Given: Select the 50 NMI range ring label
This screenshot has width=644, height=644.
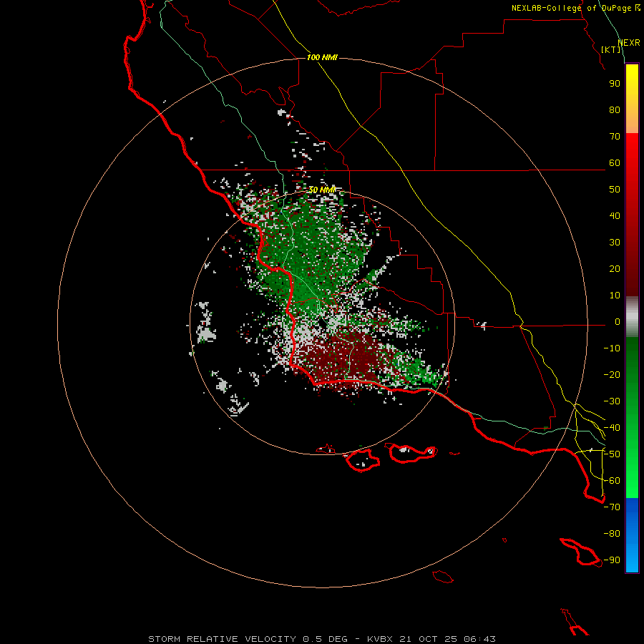Looking at the screenshot, I should pyautogui.click(x=322, y=190).
